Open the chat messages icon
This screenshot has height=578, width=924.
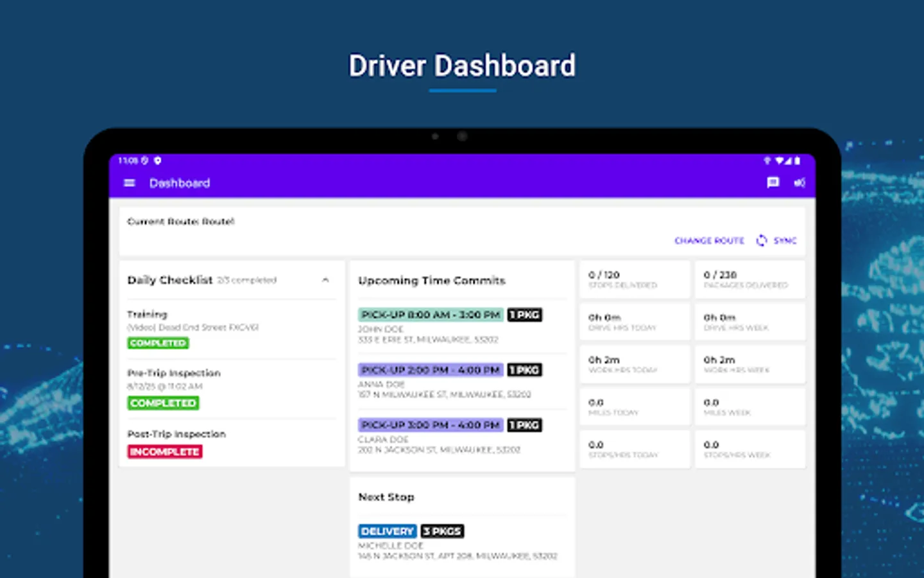pos(773,183)
